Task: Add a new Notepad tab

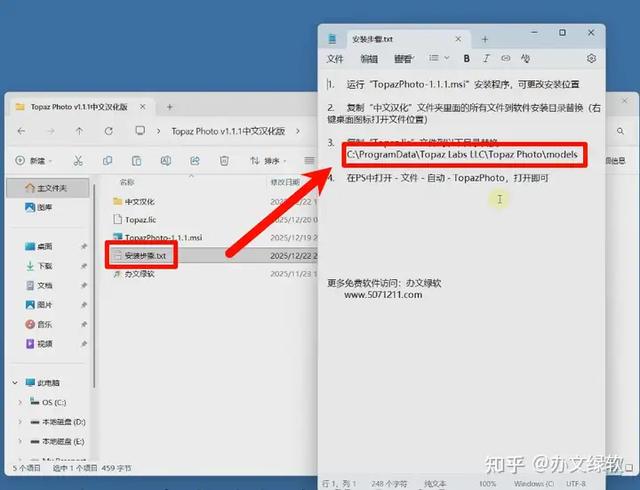Action: point(485,39)
